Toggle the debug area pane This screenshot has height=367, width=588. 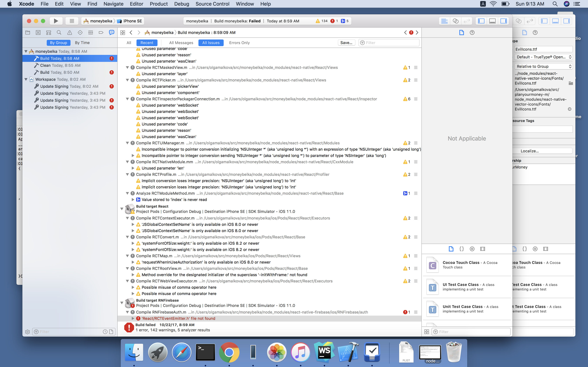tap(492, 21)
